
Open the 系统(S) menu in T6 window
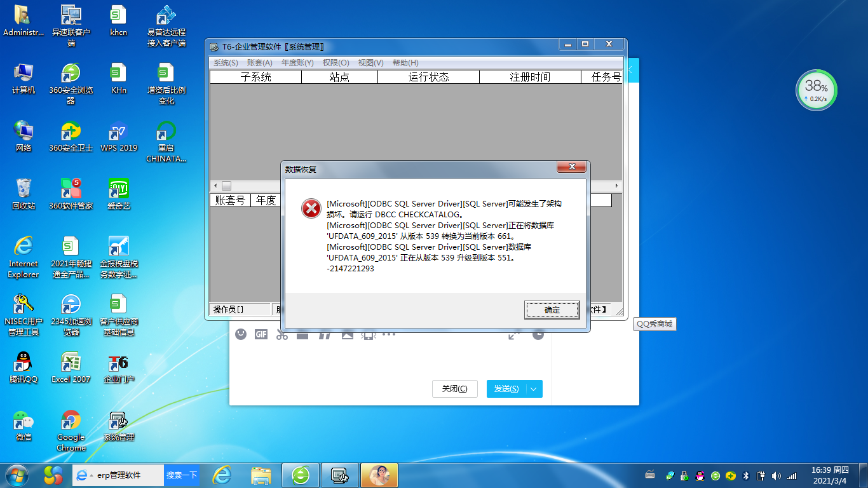click(226, 63)
